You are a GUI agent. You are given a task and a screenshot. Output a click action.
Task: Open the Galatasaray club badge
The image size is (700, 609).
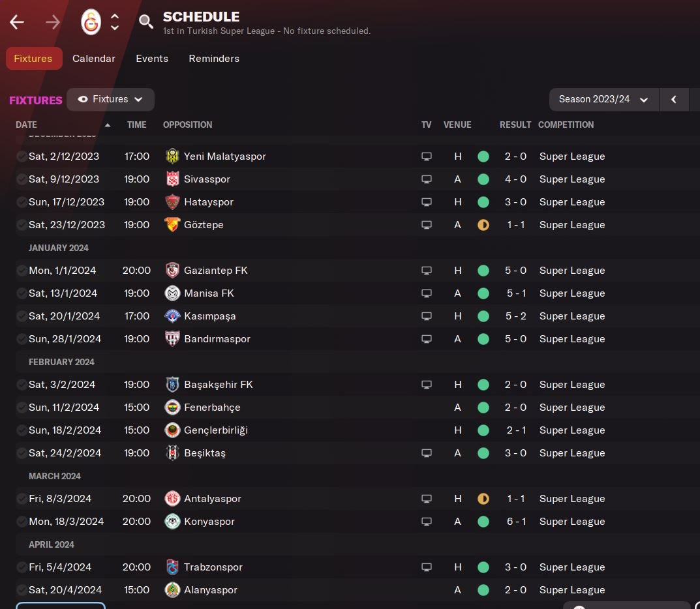tap(91, 22)
